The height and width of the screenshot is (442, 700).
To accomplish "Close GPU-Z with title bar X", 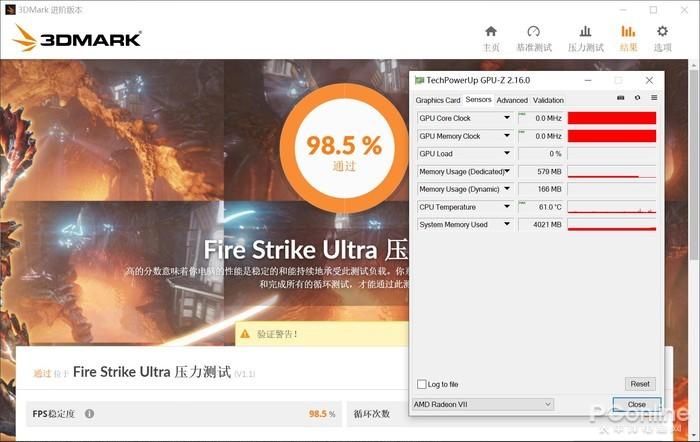I will tap(649, 80).
